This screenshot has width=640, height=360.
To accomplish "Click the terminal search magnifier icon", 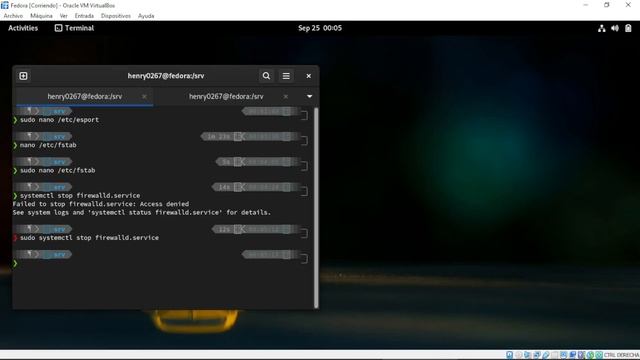I will point(266,76).
